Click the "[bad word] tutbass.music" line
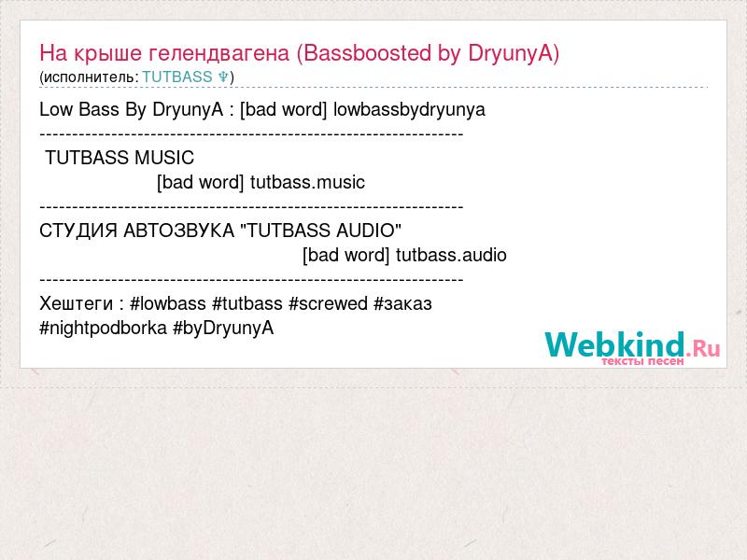The image size is (747, 560). point(261,182)
